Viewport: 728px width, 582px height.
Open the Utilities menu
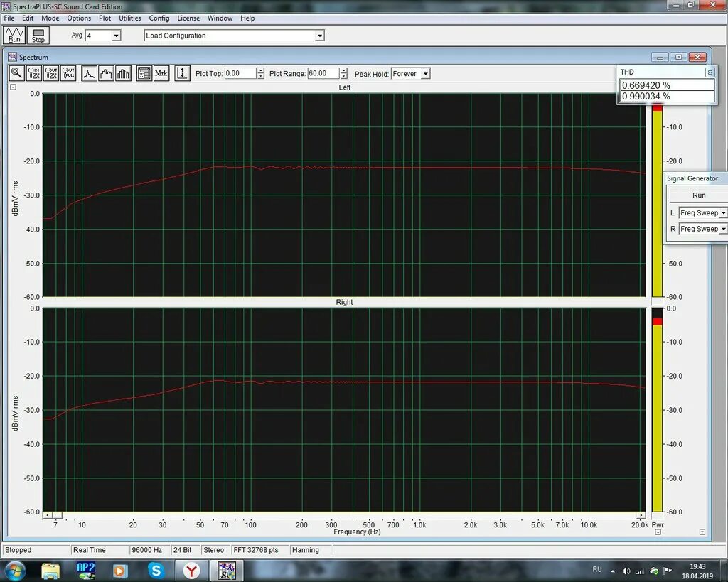(x=130, y=18)
